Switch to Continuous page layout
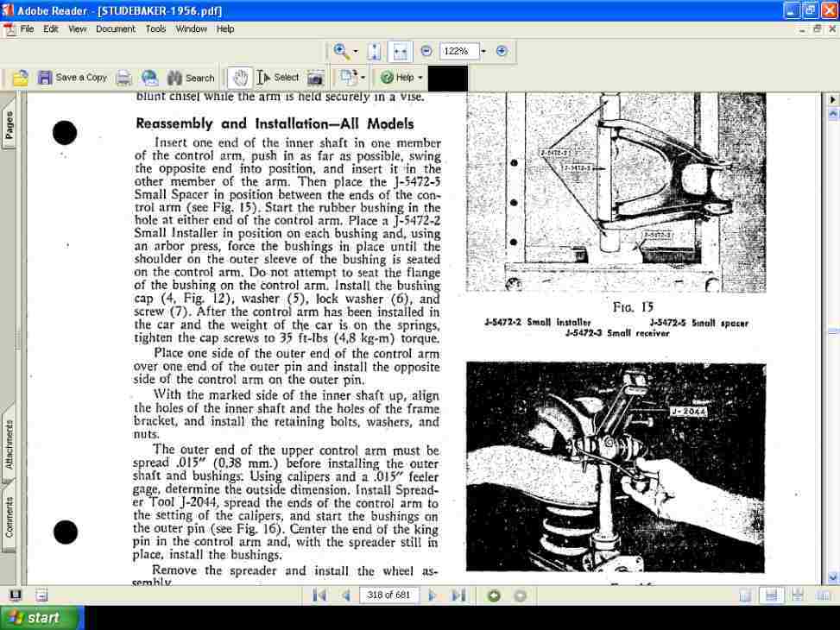The height and width of the screenshot is (630, 840). pyautogui.click(x=772, y=595)
